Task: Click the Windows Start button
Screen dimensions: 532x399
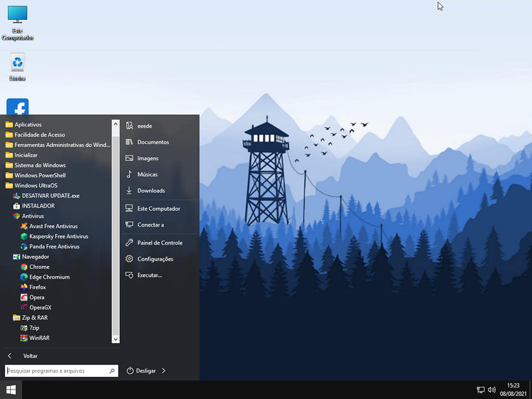Action: click(11, 390)
